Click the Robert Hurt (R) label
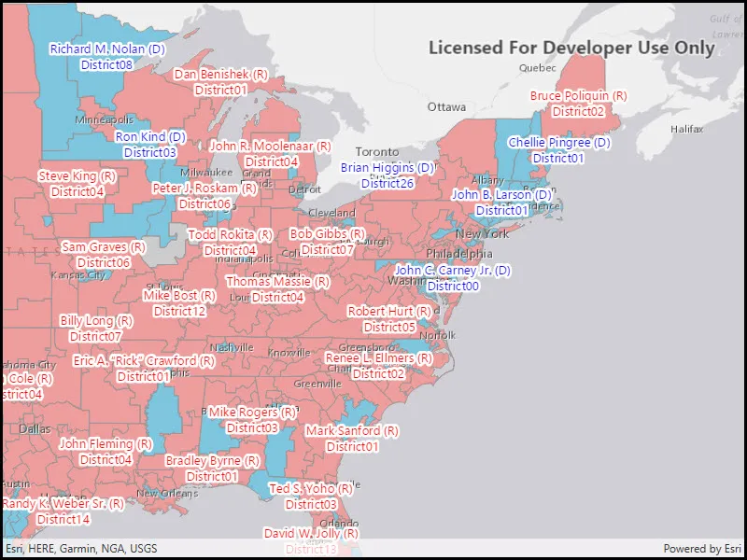The width and height of the screenshot is (747, 560). pyautogui.click(x=389, y=319)
